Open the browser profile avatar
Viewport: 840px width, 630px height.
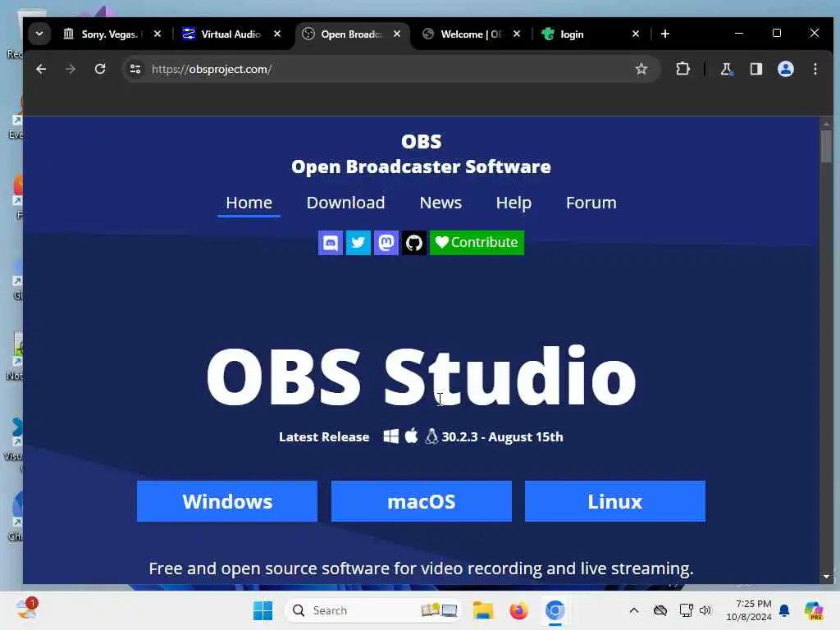point(785,69)
